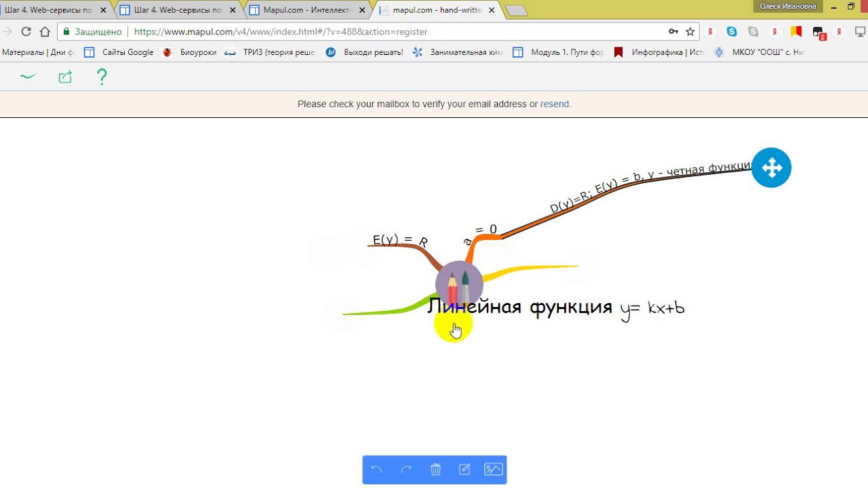Image resolution: width=868 pixels, height=488 pixels.
Task: Open the "Инфографика | Ист" bookmark
Action: point(659,52)
